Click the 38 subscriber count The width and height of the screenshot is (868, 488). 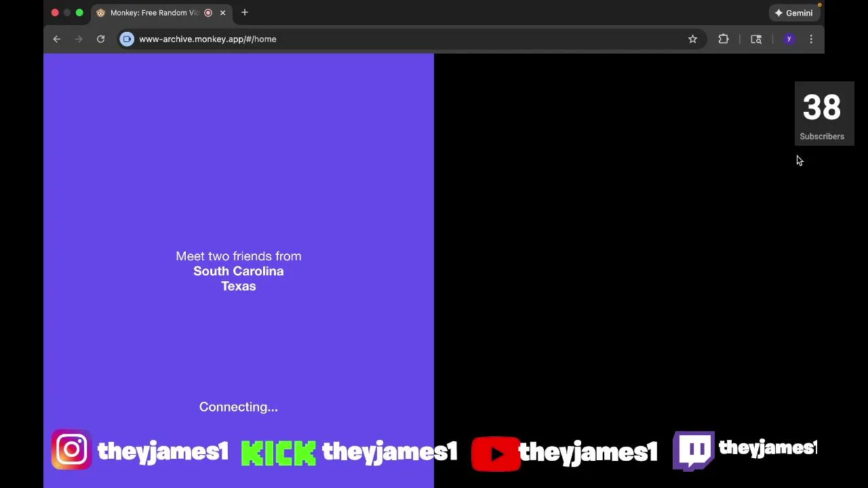pos(822,108)
